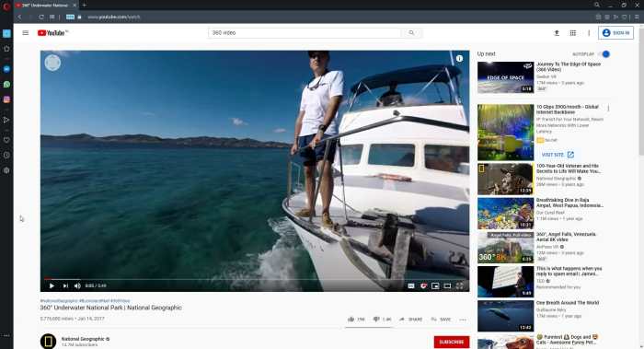Open the 100-Year-Old Veteran video
Screen dimensions: 644x349
coord(506,179)
